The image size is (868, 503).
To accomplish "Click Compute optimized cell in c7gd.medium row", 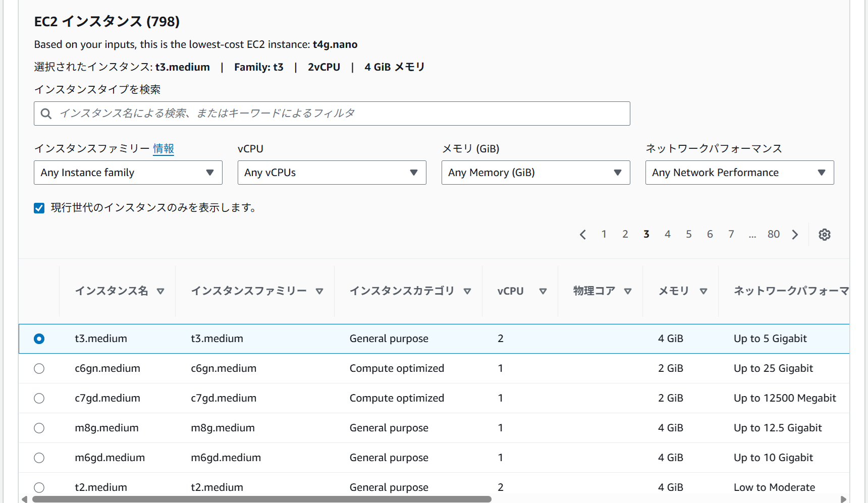I will point(397,398).
